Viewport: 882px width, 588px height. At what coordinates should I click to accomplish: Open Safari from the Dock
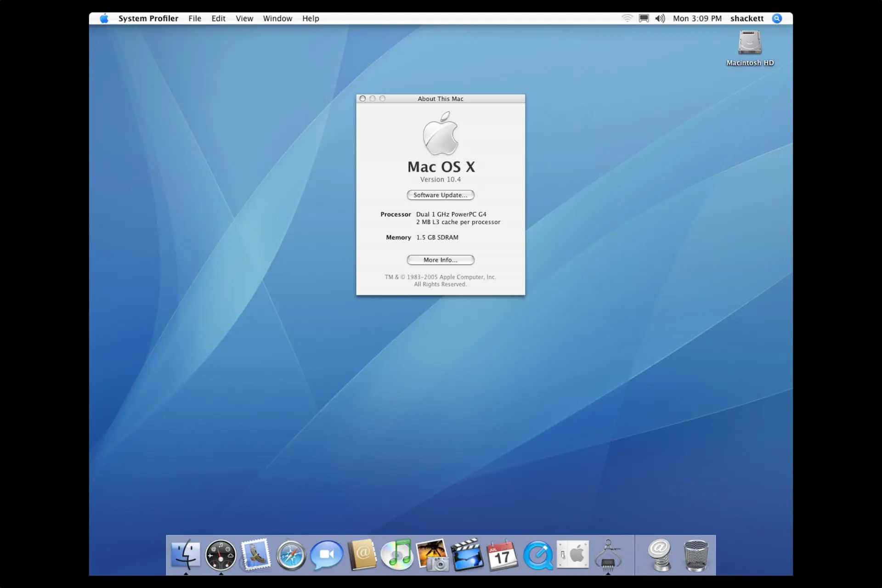pyautogui.click(x=291, y=555)
